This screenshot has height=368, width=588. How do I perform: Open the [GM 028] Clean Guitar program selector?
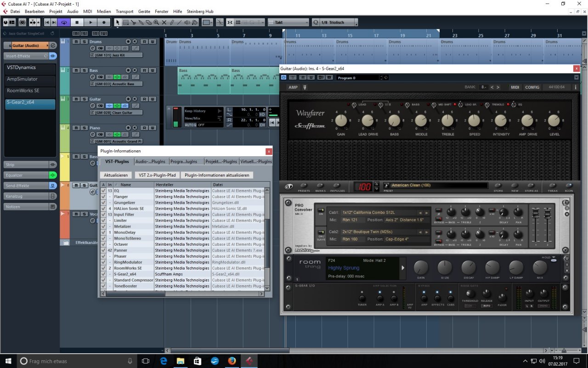116,113
